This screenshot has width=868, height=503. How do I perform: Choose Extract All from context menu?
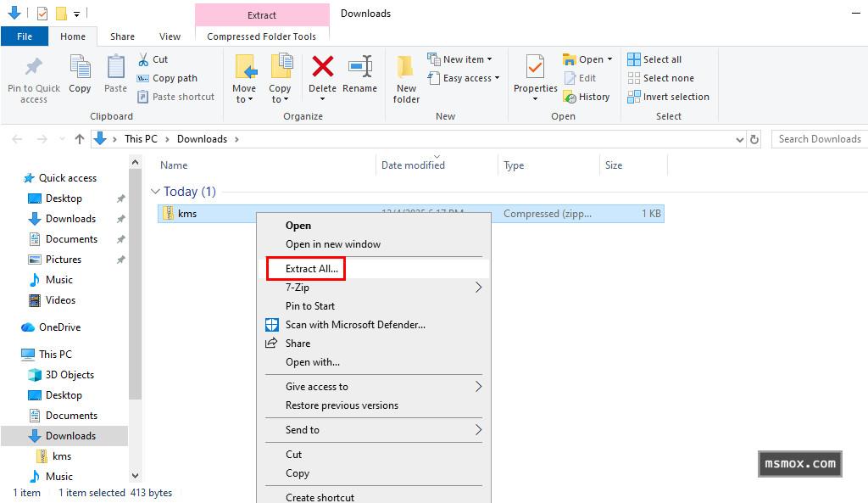click(312, 269)
